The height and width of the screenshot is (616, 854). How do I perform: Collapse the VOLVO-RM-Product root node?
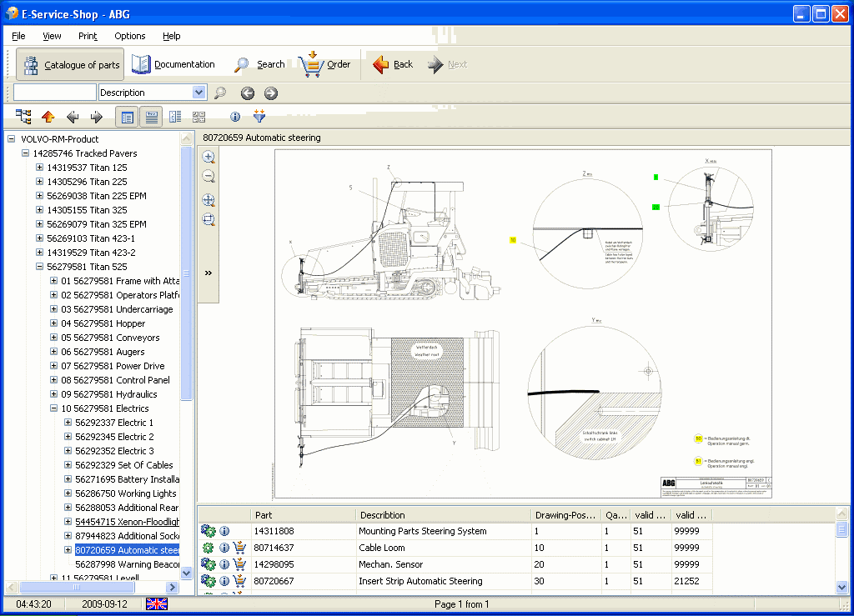[11, 138]
